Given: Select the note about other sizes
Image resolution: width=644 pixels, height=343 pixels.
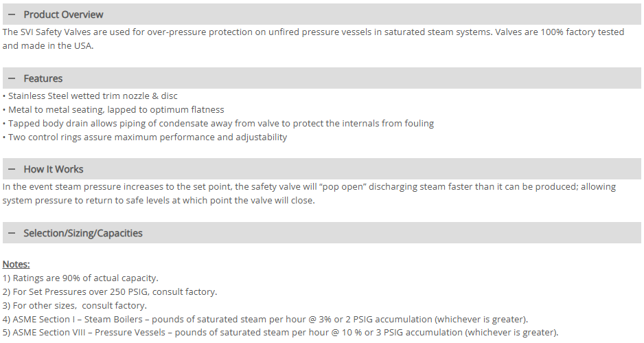Looking at the screenshot, I should pyautogui.click(x=75, y=305).
